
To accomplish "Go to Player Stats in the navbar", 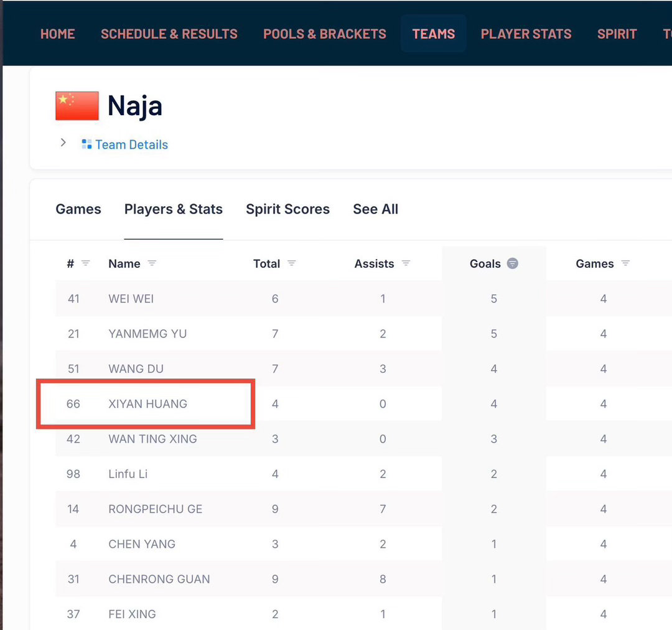I will click(526, 34).
